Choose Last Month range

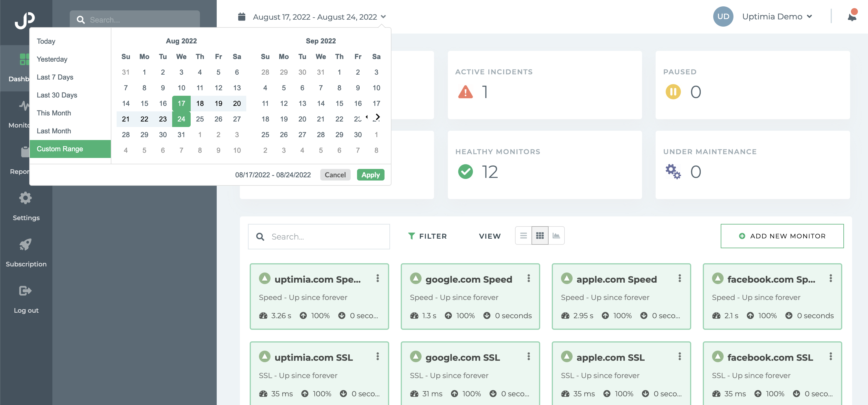(70, 131)
